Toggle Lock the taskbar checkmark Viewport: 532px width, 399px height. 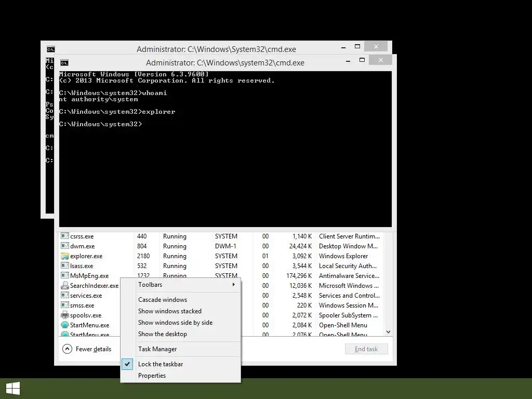click(127, 364)
